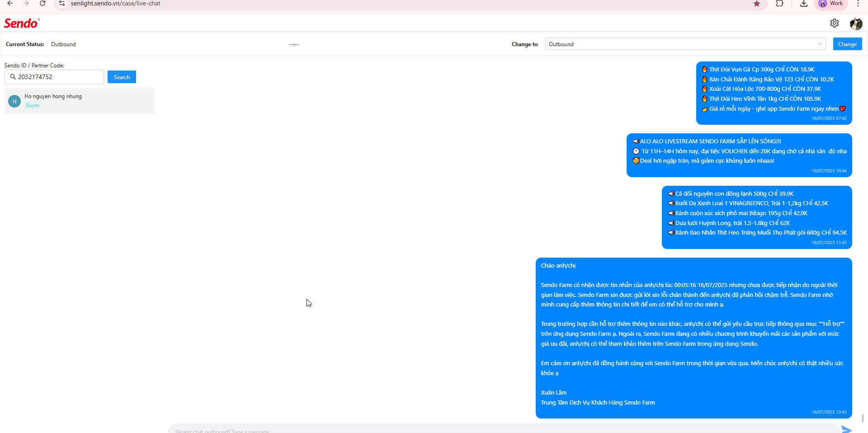Open the user profile avatar

click(x=856, y=24)
